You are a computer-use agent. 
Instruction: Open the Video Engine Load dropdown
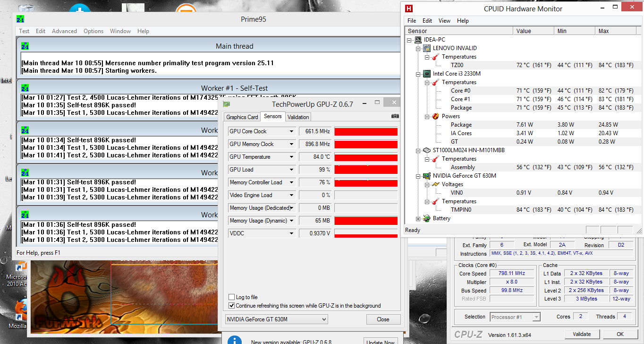pyautogui.click(x=292, y=195)
